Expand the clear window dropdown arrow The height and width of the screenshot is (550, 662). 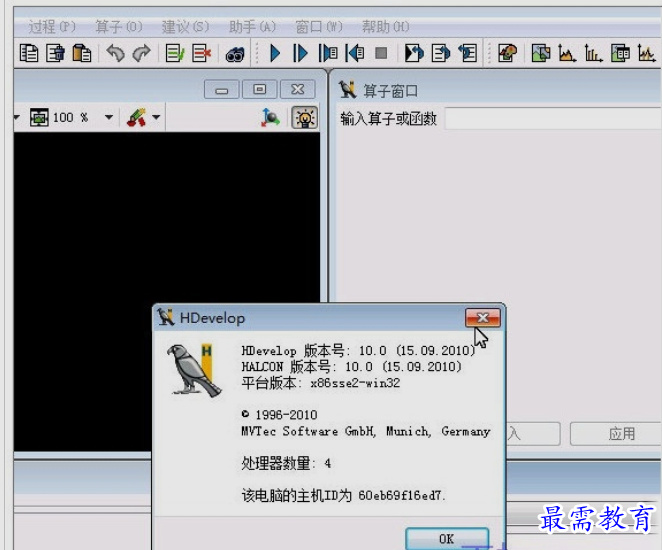[x=156, y=117]
